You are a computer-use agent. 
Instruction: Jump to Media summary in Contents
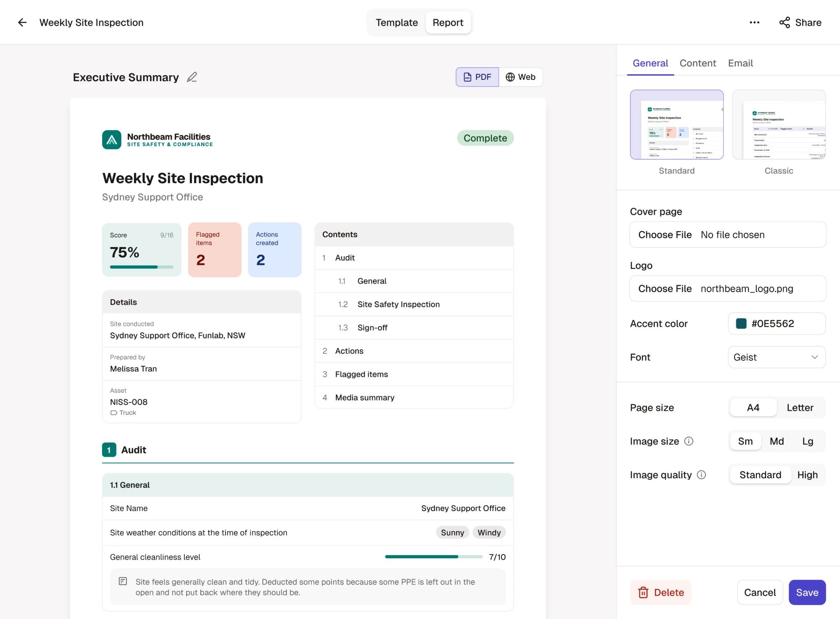coord(414,397)
